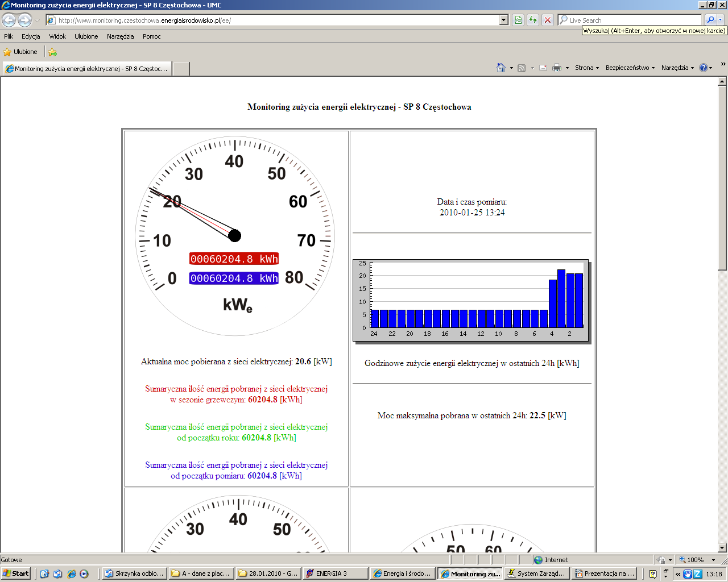Click the vertical scrollbar up arrow
Viewport: 728px width, 582px height.
click(x=722, y=81)
